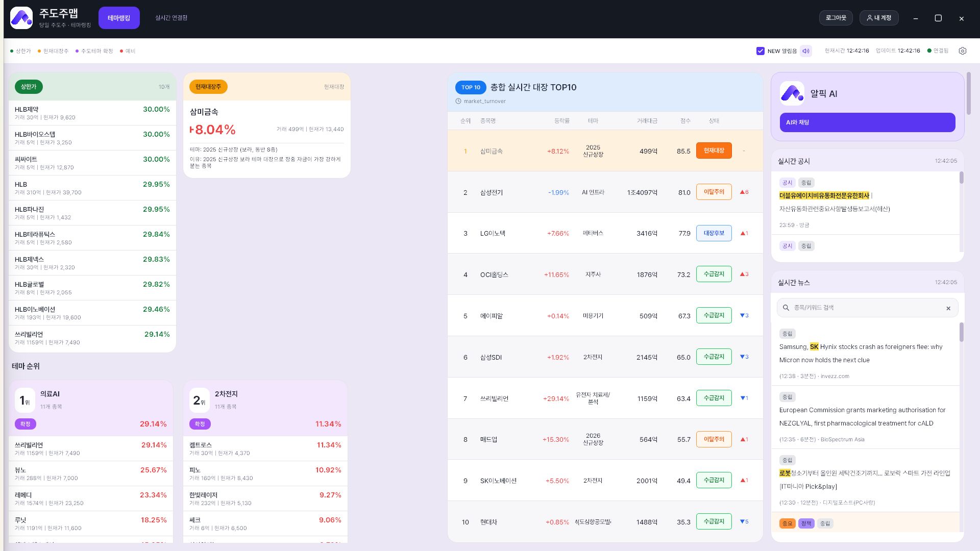
Task: Click the 알픽 AI logo icon
Action: pyautogui.click(x=792, y=93)
